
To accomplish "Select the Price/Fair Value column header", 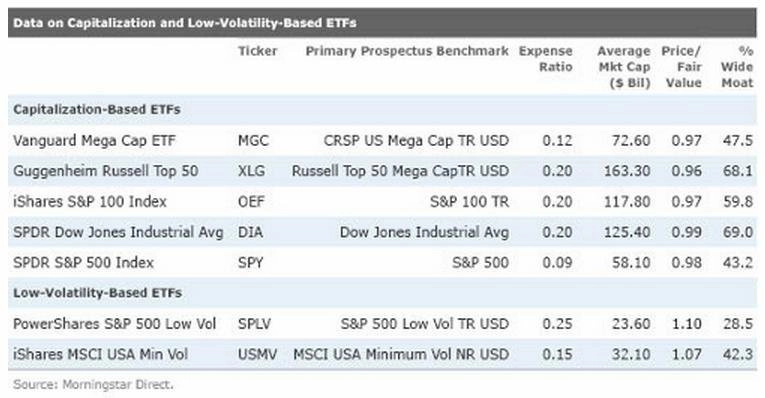I will (682, 67).
